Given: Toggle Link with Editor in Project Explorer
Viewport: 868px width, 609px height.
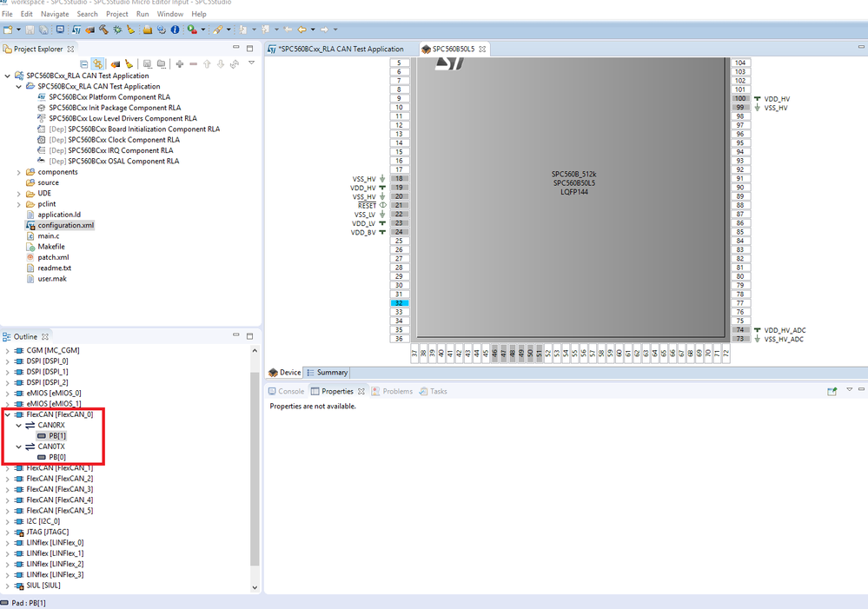Looking at the screenshot, I should (98, 64).
